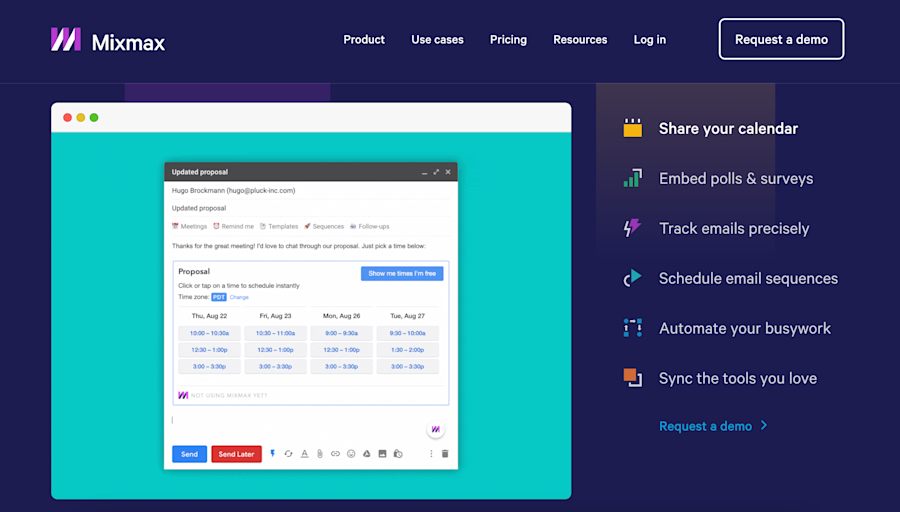
Task: Click the circular arrows refresh icon in compose toolbar
Action: (x=288, y=453)
